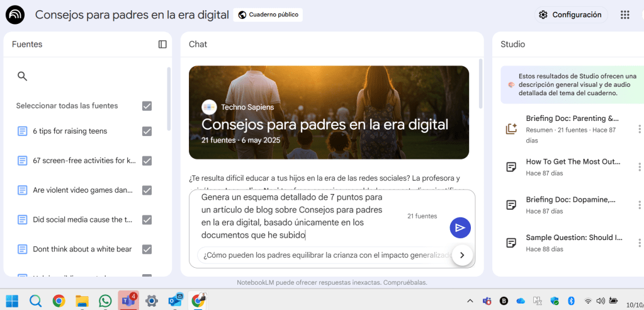Click the search magnifier icon in Fuentes
The height and width of the screenshot is (310, 644).
22,76
